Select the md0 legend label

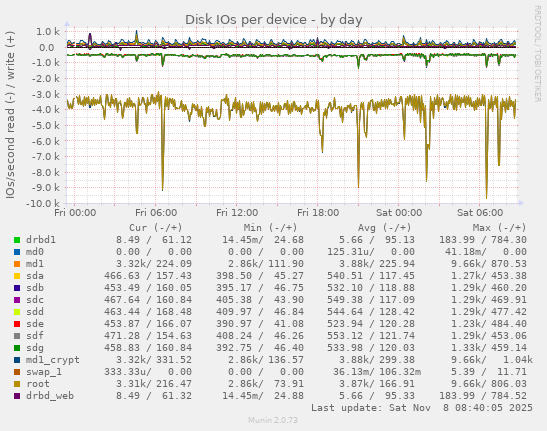coord(35,252)
